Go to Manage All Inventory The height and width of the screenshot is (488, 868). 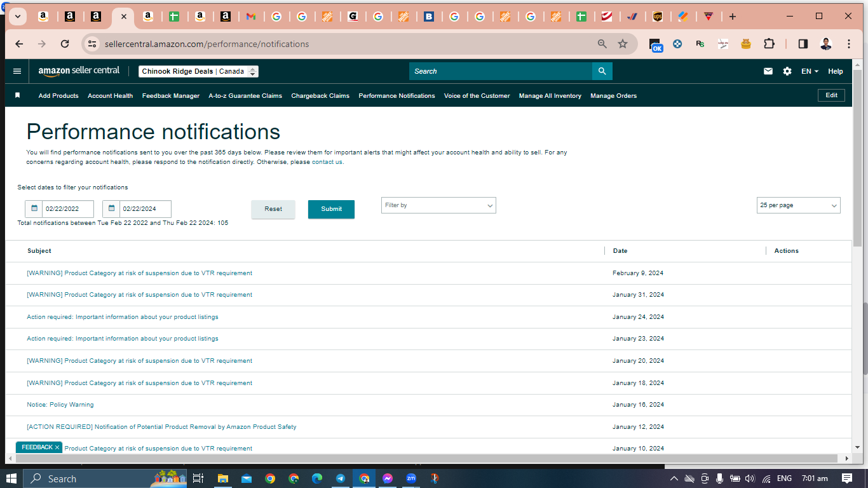(x=550, y=96)
